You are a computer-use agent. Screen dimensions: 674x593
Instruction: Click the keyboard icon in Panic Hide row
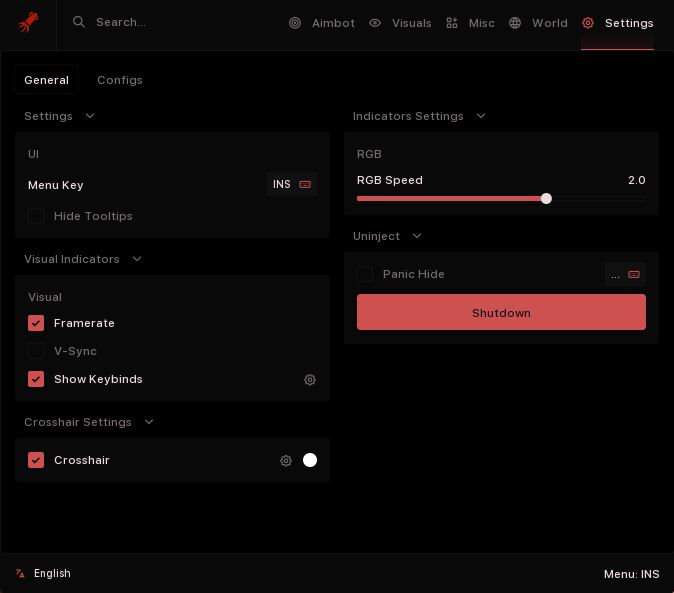(634, 274)
